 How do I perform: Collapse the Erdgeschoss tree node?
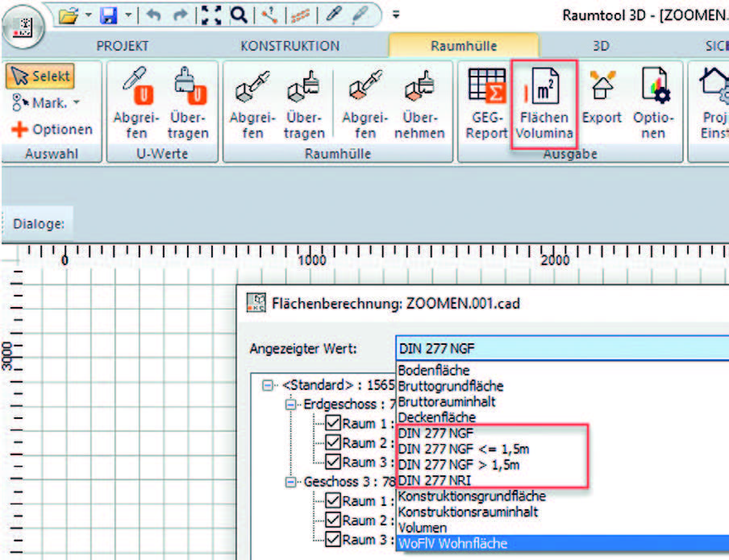290,404
